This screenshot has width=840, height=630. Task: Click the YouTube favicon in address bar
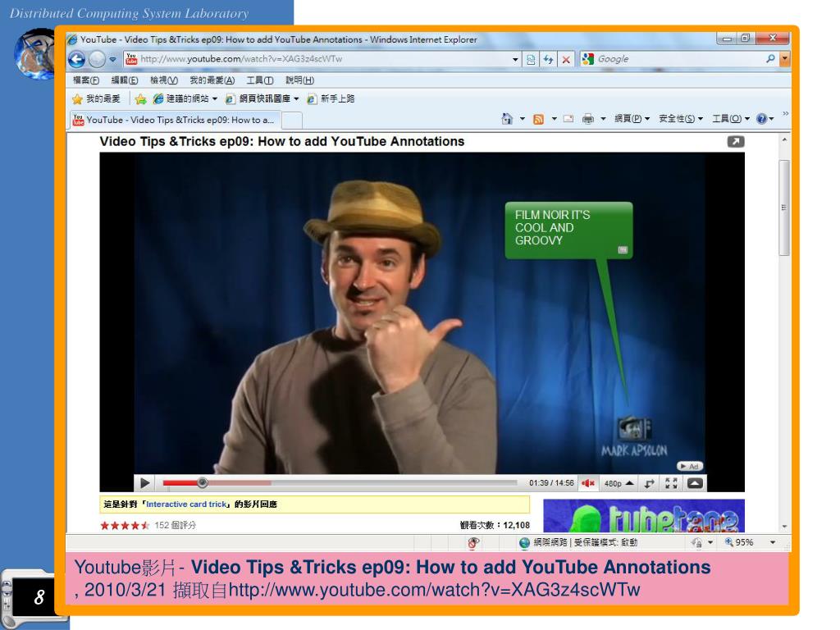[131, 59]
